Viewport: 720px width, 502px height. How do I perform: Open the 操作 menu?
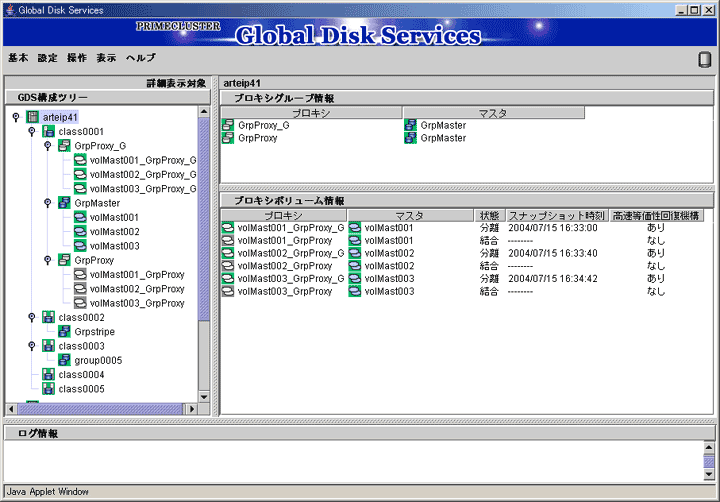77,58
